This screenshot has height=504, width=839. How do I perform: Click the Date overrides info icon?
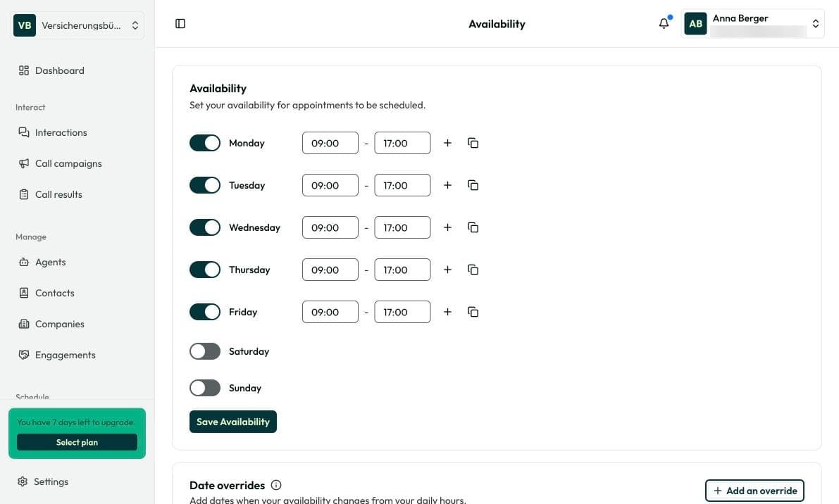coord(276,485)
